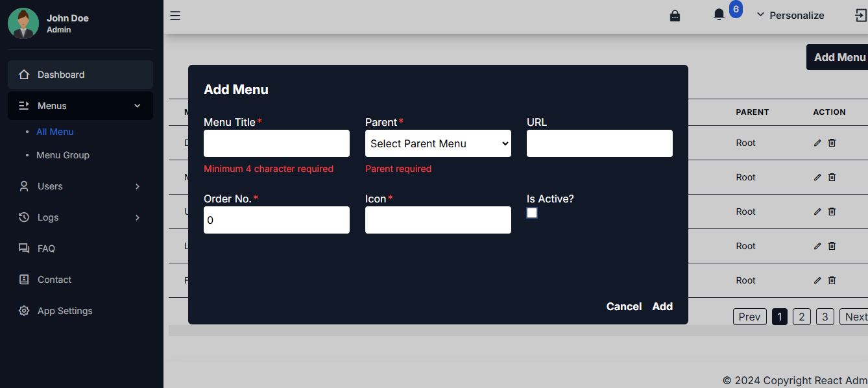The width and height of the screenshot is (868, 388).
Task: Select the Dashboard icon in the sidebar
Action: [x=23, y=74]
